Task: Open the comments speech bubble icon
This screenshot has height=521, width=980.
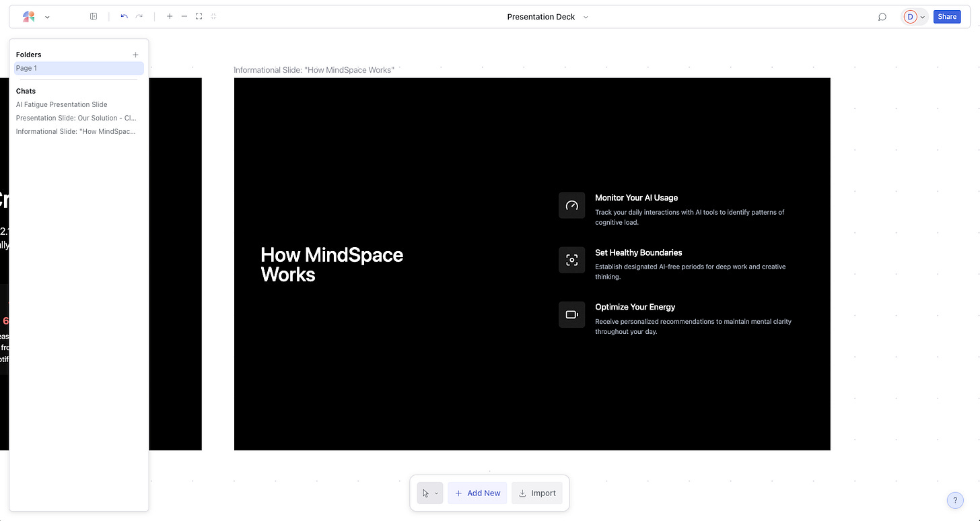Action: pos(882,17)
